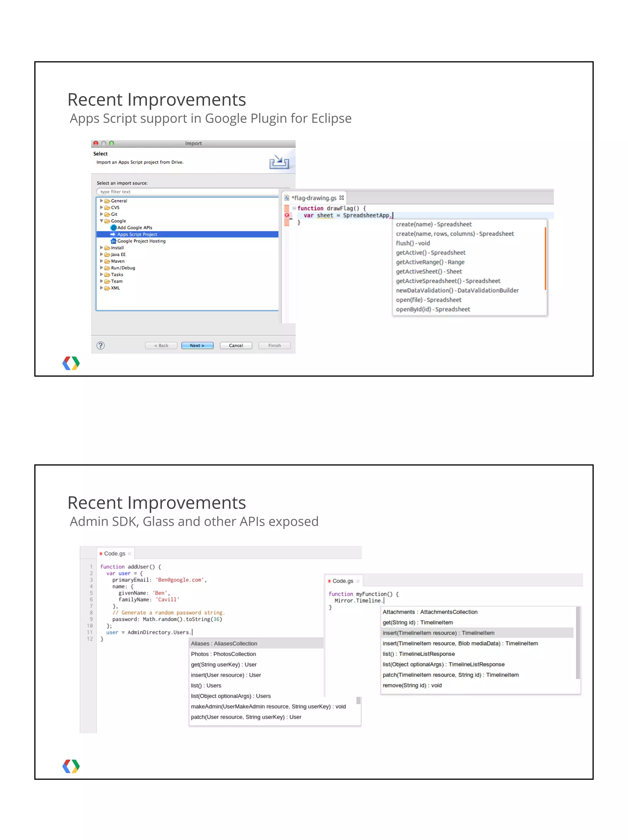Expand the Install folder
Viewport: 628px width, 840px height.
coord(101,248)
